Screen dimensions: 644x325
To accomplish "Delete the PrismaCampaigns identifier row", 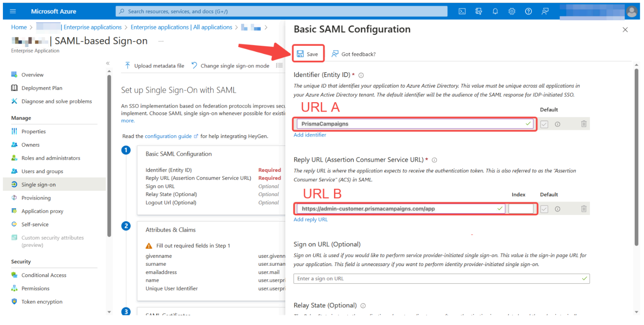I will (x=584, y=124).
